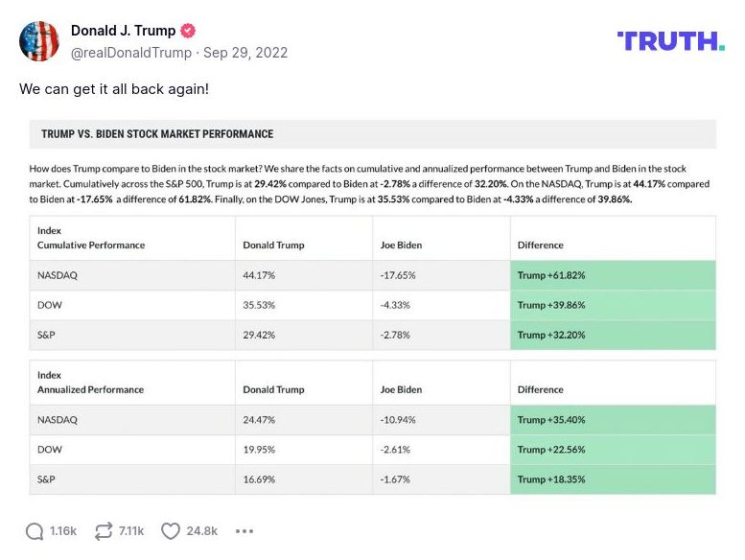The height and width of the screenshot is (560, 745).
Task: Click the ReTruth arrows icon
Action: [104, 530]
